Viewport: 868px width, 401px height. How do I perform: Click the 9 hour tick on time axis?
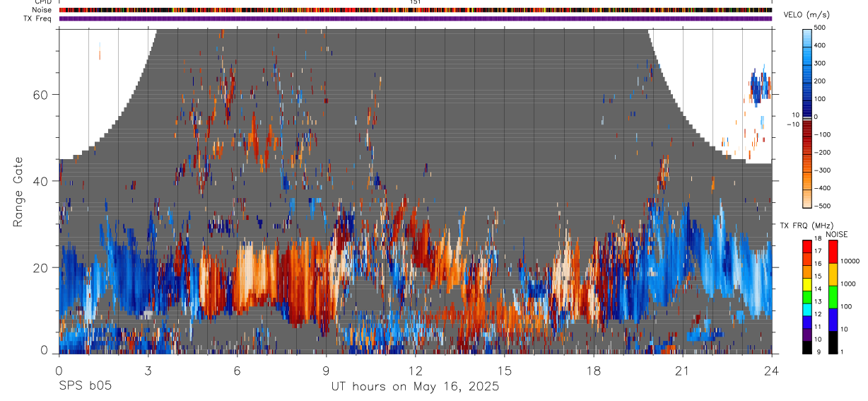click(x=327, y=370)
